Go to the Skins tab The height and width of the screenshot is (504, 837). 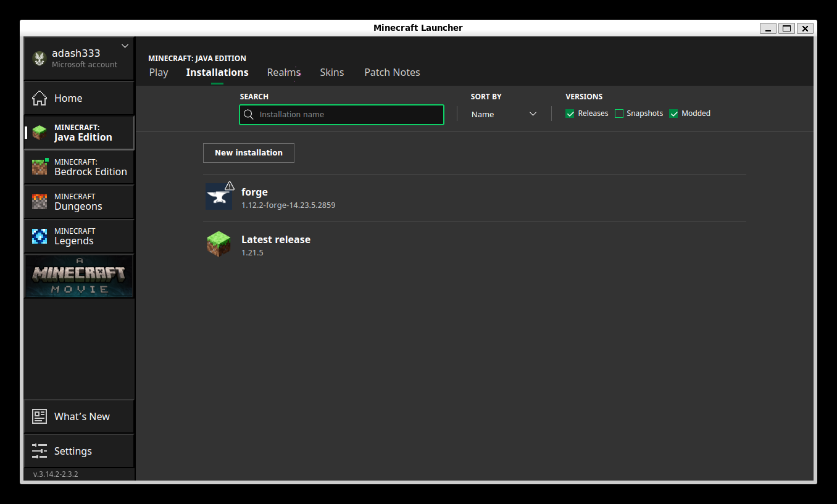pyautogui.click(x=332, y=72)
